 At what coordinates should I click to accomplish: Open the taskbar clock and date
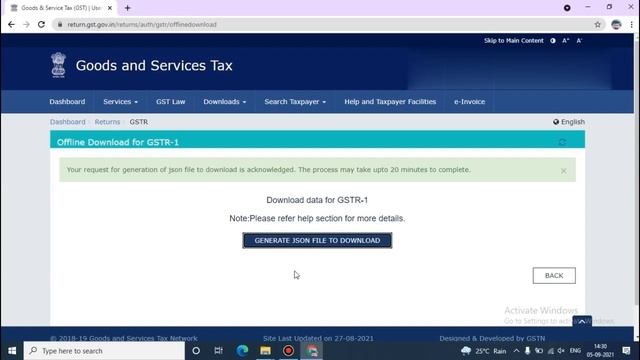[600, 351]
